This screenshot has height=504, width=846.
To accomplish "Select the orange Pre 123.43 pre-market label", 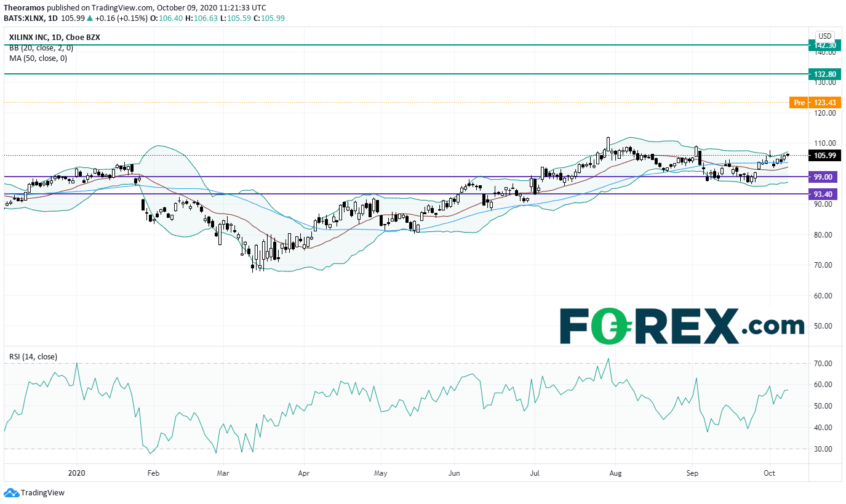I will click(x=814, y=103).
